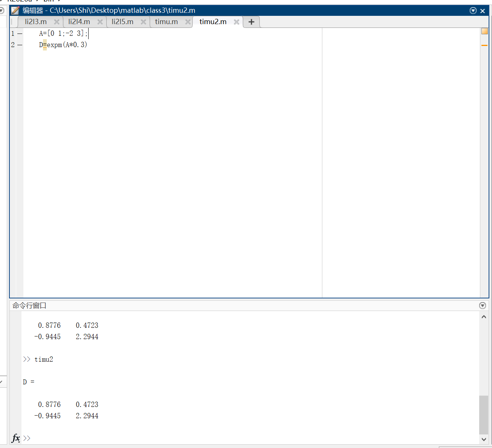The width and height of the screenshot is (492, 448).
Task: Click the timu2 command in command window
Action: (x=44, y=359)
